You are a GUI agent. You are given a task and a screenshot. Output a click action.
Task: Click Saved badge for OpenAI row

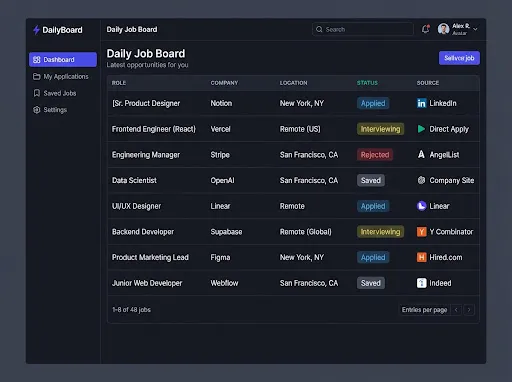(x=371, y=180)
